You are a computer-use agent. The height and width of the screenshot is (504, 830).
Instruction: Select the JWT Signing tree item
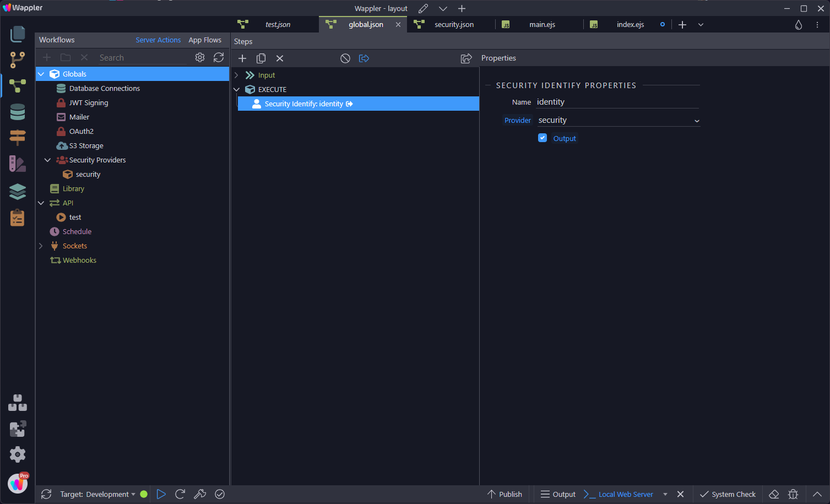click(88, 102)
